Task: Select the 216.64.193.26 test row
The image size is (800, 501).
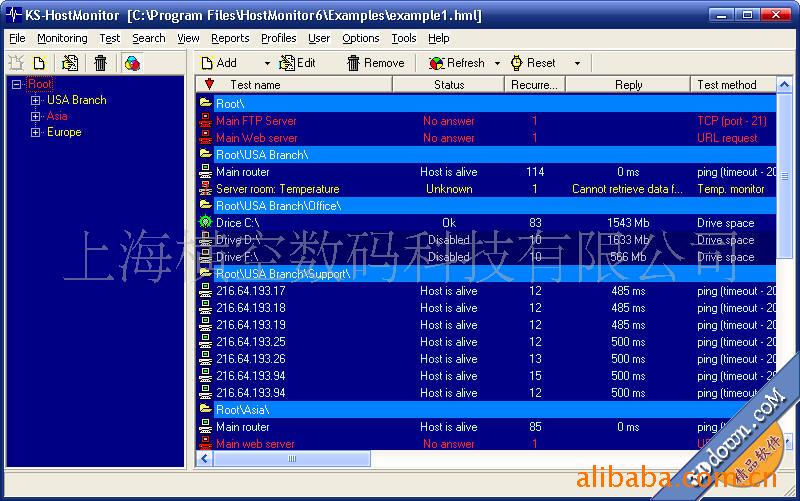Action: pyautogui.click(x=486, y=359)
